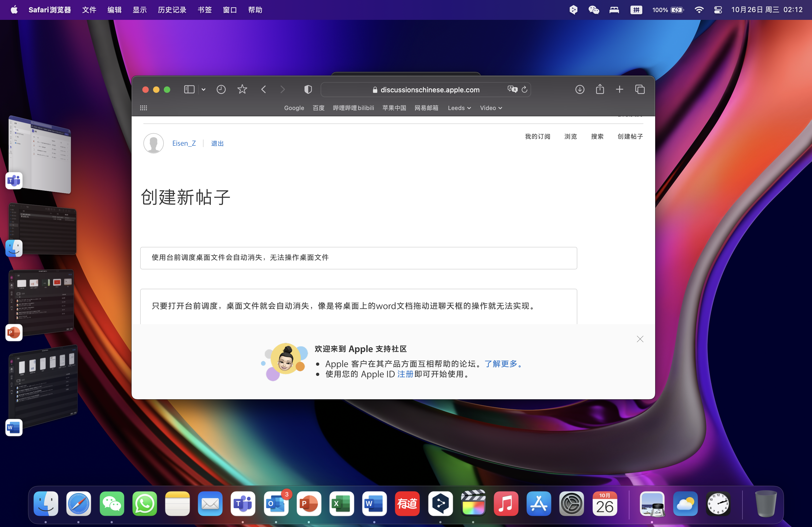
Task: Open the downloads icon in Safari toolbar
Action: [x=580, y=89]
